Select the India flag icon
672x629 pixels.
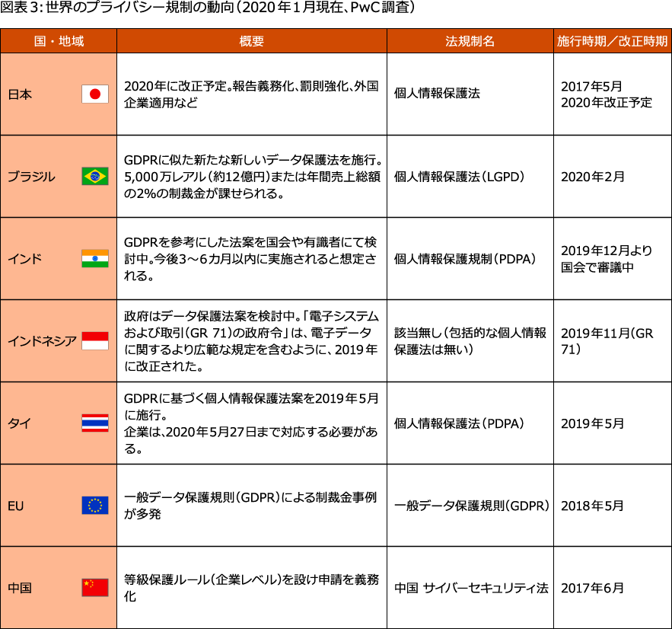point(95,259)
